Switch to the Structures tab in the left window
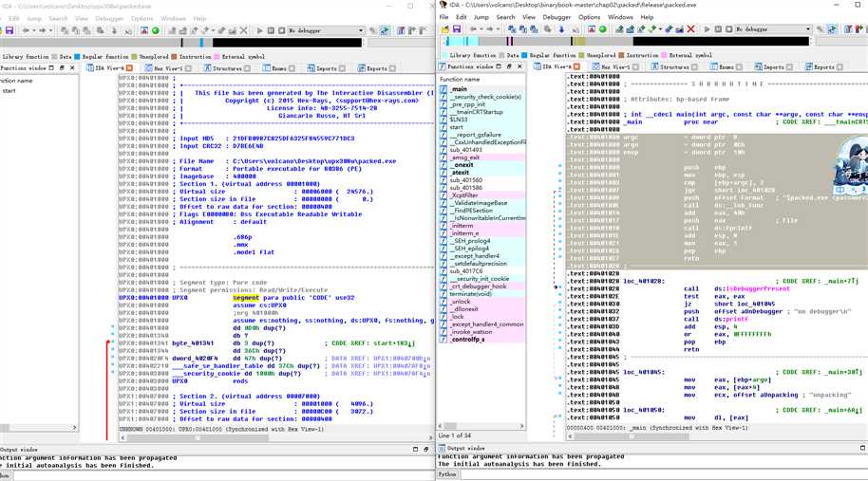 point(227,68)
